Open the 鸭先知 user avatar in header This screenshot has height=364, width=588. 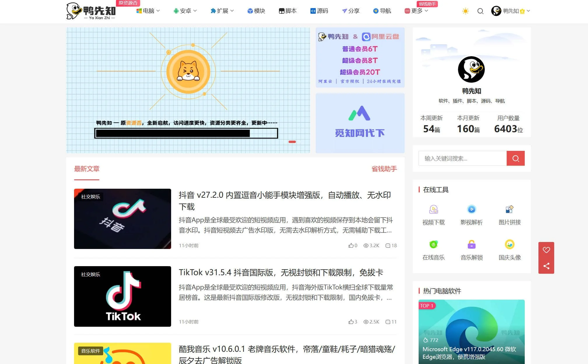tap(496, 11)
